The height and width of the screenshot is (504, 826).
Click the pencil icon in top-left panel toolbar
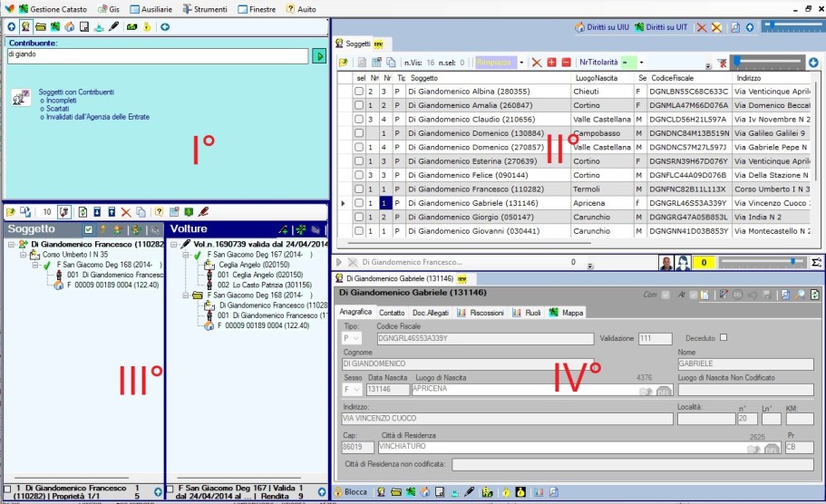(114, 27)
